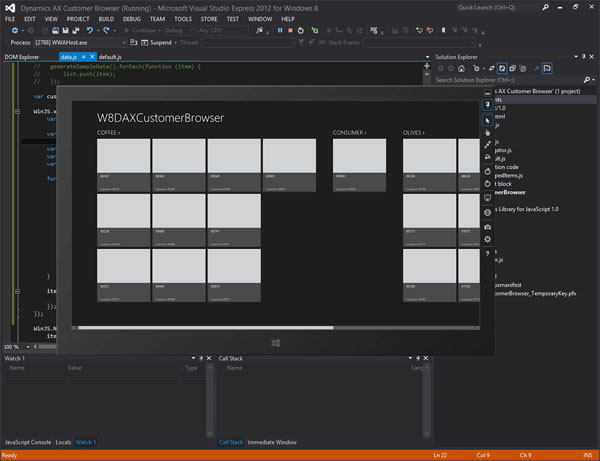
Task: Click the Call Stack panel vertical scrollbar
Action: coord(427,402)
